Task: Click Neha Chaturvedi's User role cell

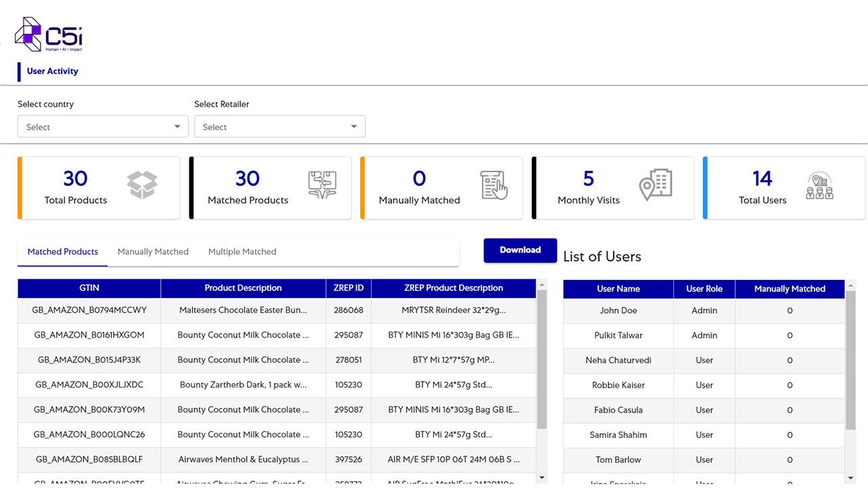Action: pos(705,361)
